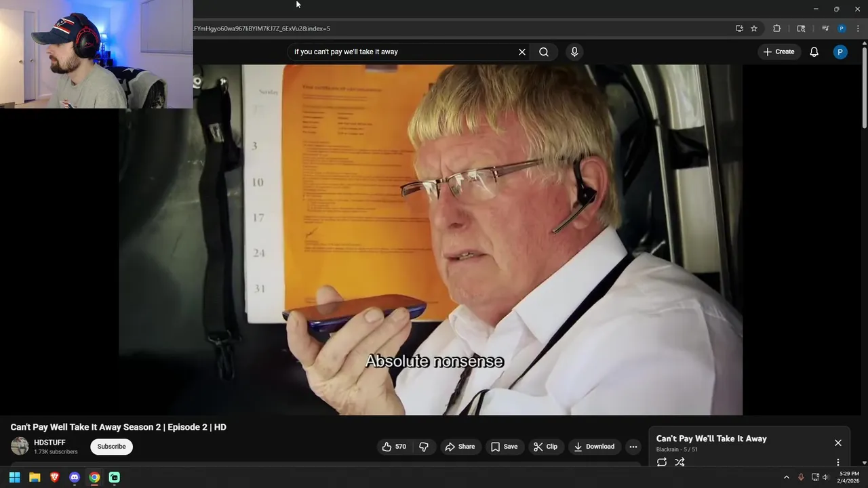Image resolution: width=868 pixels, height=488 pixels.
Task: Click the microphone in-use tray icon
Action: click(x=801, y=477)
